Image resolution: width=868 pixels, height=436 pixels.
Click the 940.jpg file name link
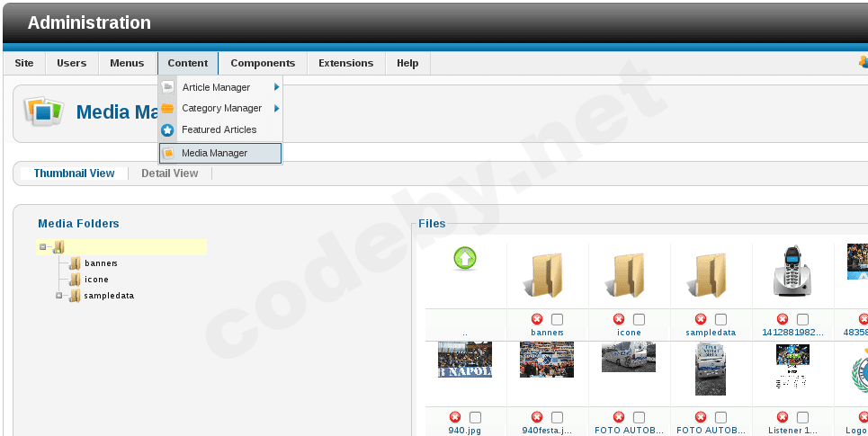point(464,431)
